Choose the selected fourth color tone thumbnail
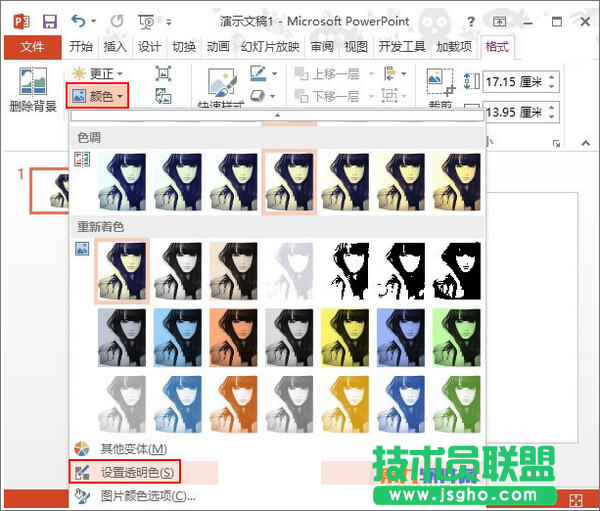The image size is (600, 511). pos(289,182)
